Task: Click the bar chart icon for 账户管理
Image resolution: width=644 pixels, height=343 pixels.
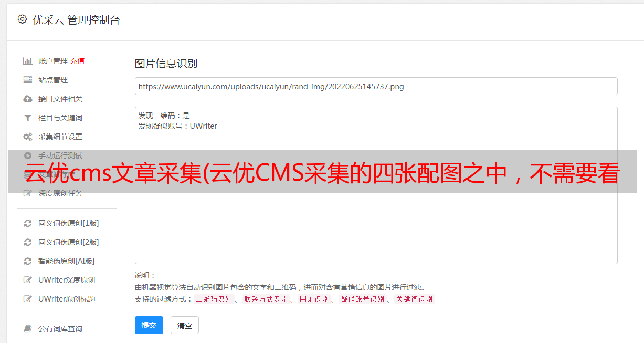Action: tap(28, 61)
